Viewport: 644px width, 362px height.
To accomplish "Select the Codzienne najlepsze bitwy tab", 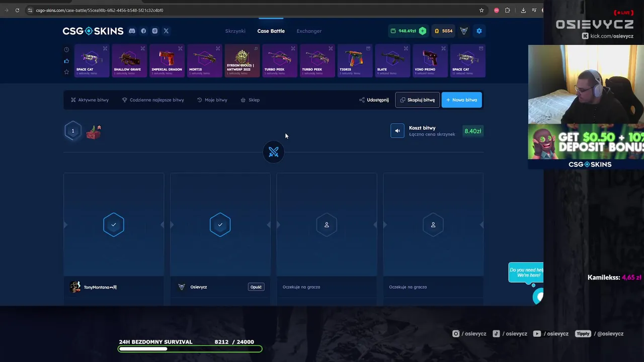I will (x=153, y=100).
